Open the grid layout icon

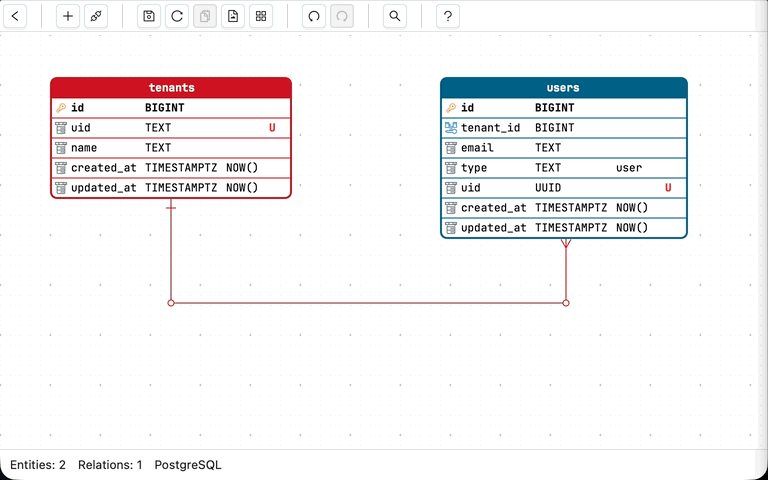click(x=261, y=16)
